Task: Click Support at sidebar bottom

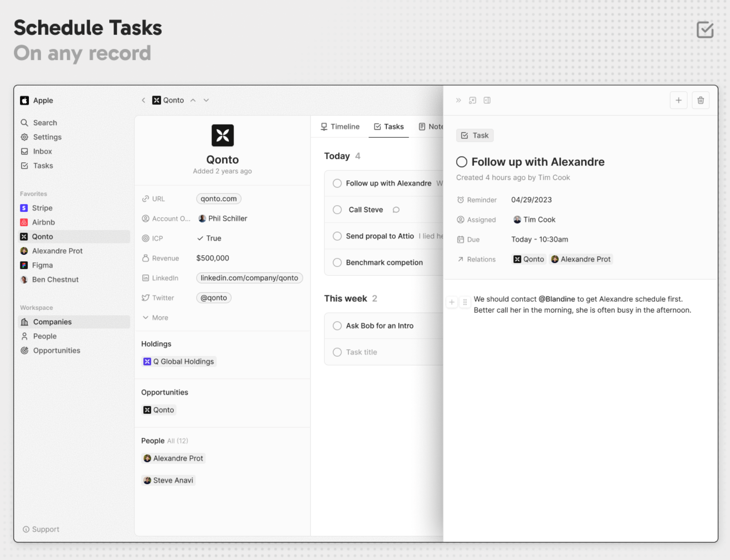Action: (41, 529)
